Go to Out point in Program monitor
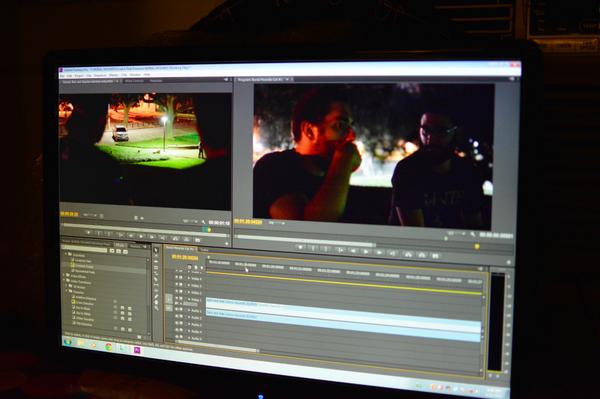Viewport: 600px width, 399px height. [x=393, y=253]
